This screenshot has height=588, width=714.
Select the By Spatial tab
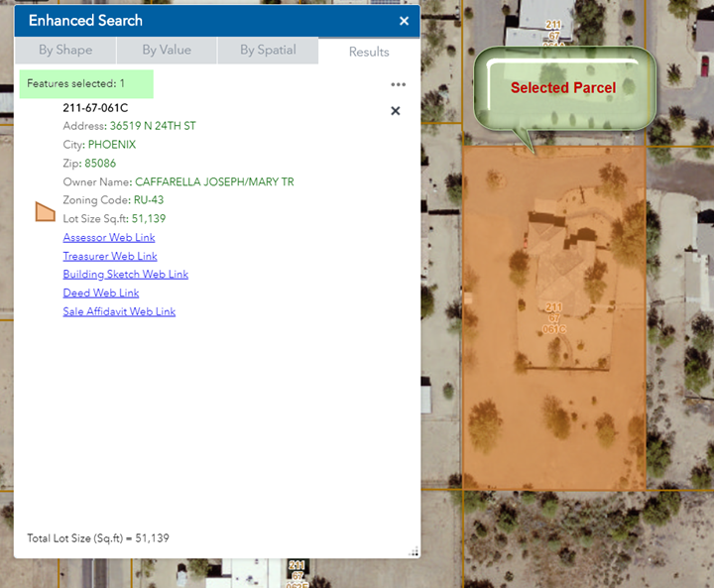click(268, 51)
